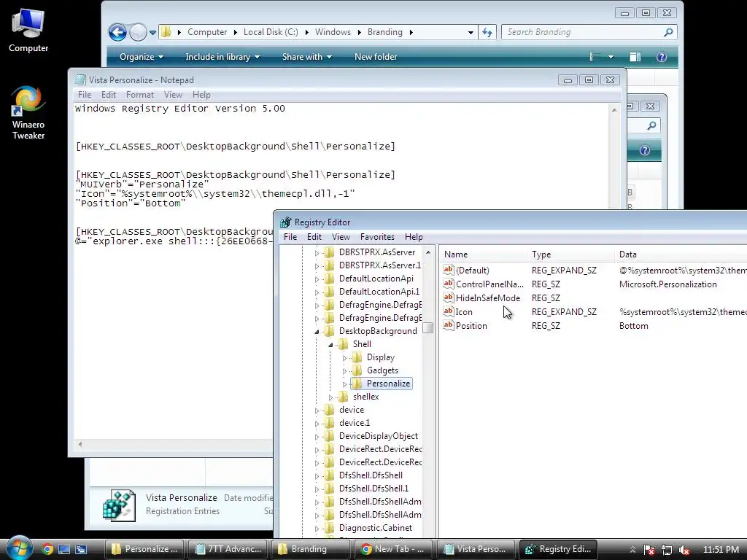The width and height of the screenshot is (747, 560).
Task: Expand the shellex registry key
Action: coord(330,397)
